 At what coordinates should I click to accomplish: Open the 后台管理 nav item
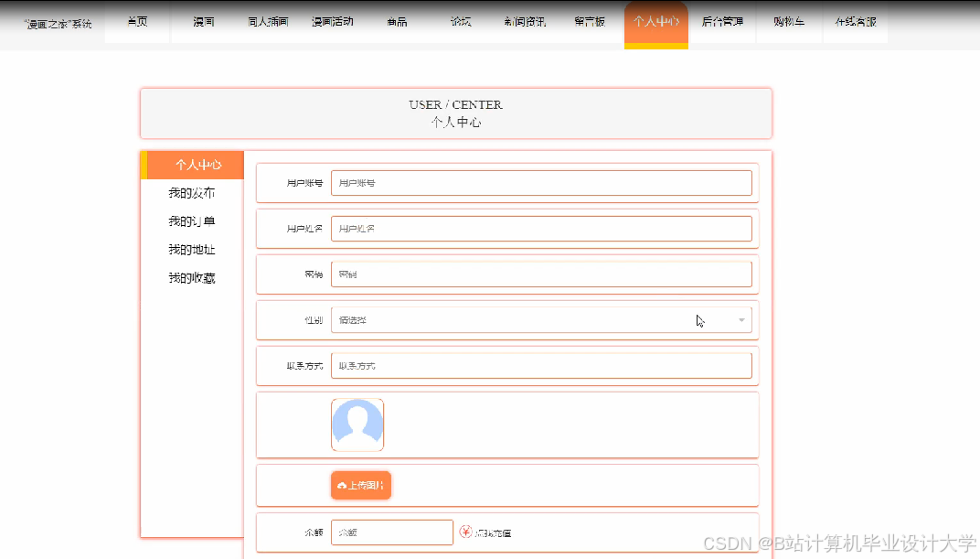tap(722, 22)
